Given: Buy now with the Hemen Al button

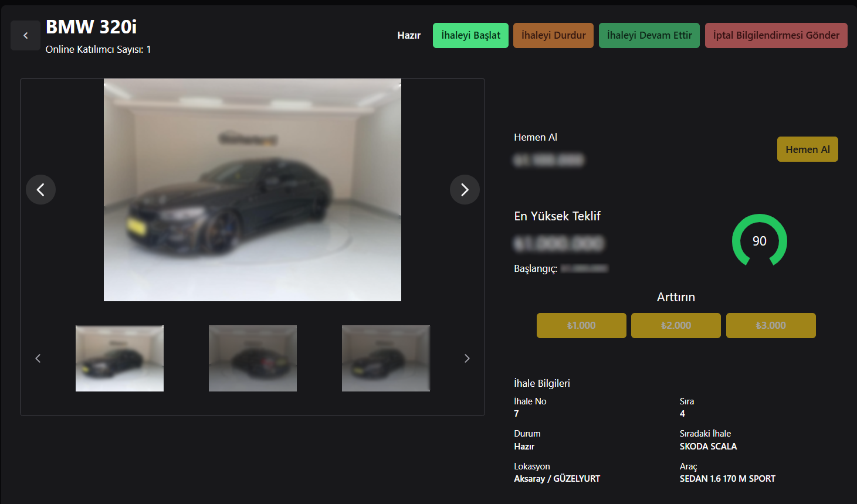Looking at the screenshot, I should click(808, 149).
